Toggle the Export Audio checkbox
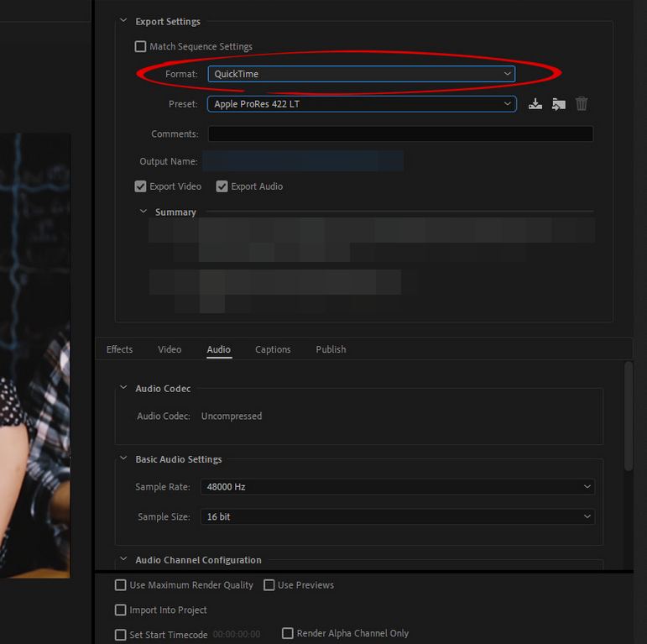647x644 pixels. 222,186
